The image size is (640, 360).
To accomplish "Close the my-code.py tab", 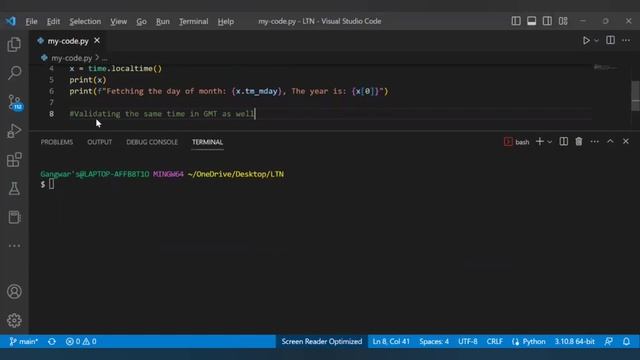I will tap(97, 40).
